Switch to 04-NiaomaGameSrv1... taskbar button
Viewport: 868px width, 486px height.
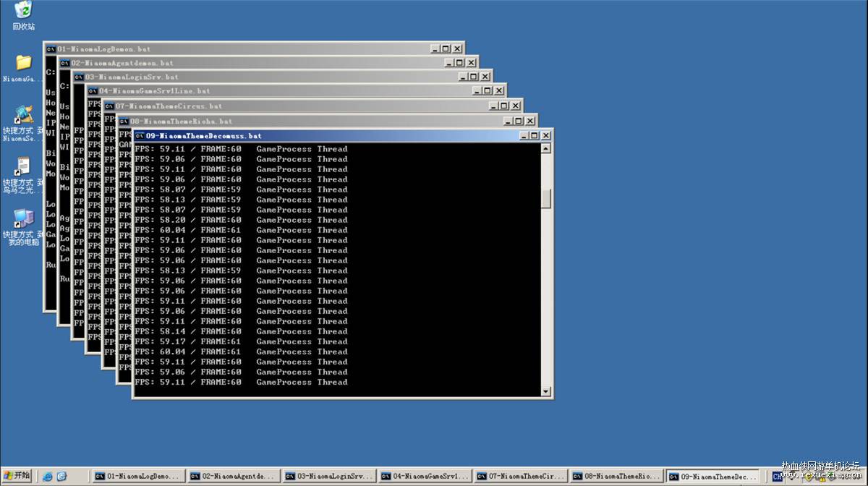coord(425,477)
